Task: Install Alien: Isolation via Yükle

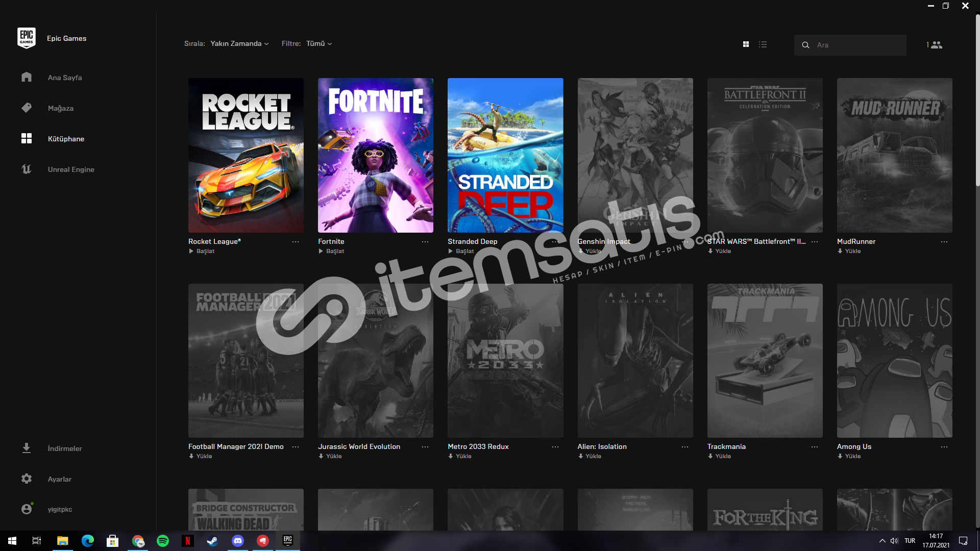Action: (590, 456)
